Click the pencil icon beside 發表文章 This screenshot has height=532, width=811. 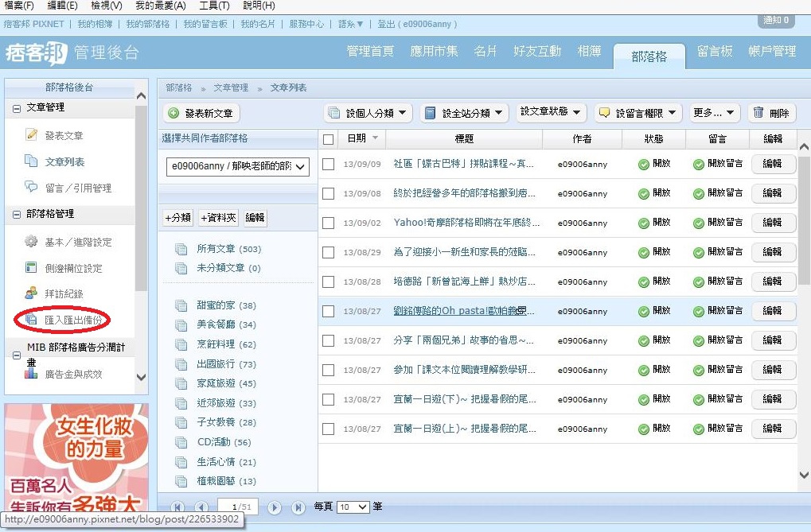(32, 135)
